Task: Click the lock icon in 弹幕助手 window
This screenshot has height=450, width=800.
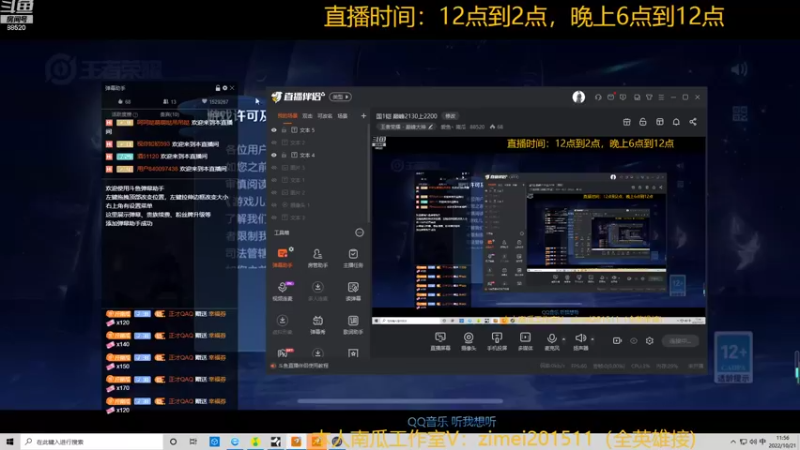Action: (x=218, y=88)
